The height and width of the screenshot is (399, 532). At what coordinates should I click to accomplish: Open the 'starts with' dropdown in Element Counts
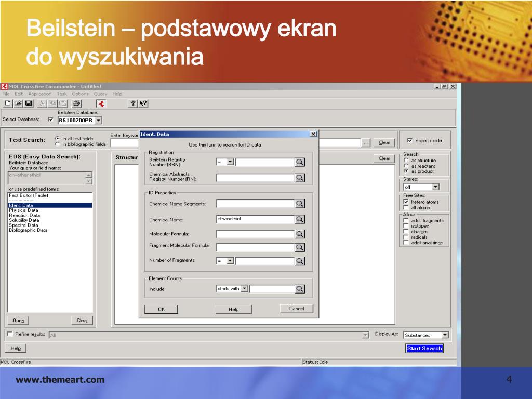(244, 289)
